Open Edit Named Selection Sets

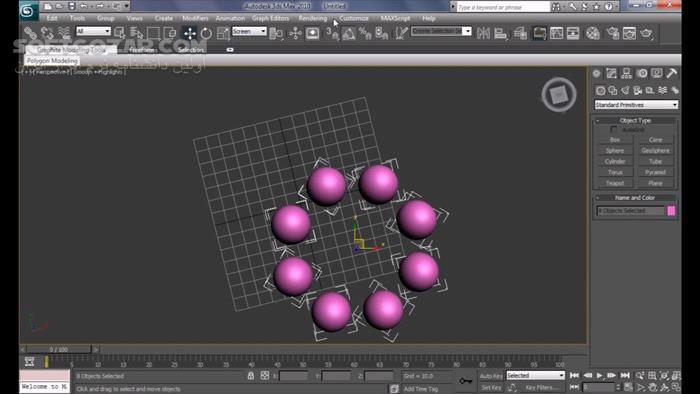[x=402, y=33]
